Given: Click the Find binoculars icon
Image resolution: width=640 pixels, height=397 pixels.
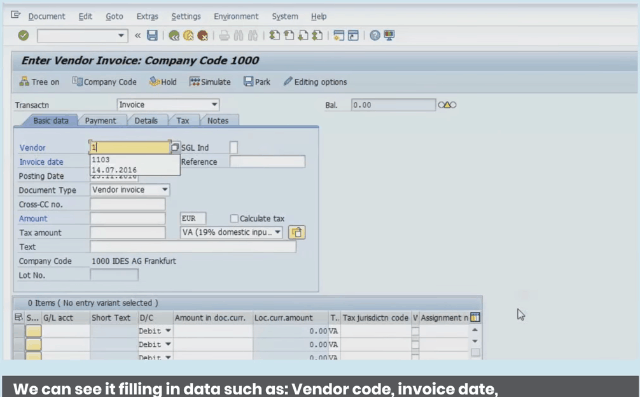Looking at the screenshot, I should (x=238, y=36).
